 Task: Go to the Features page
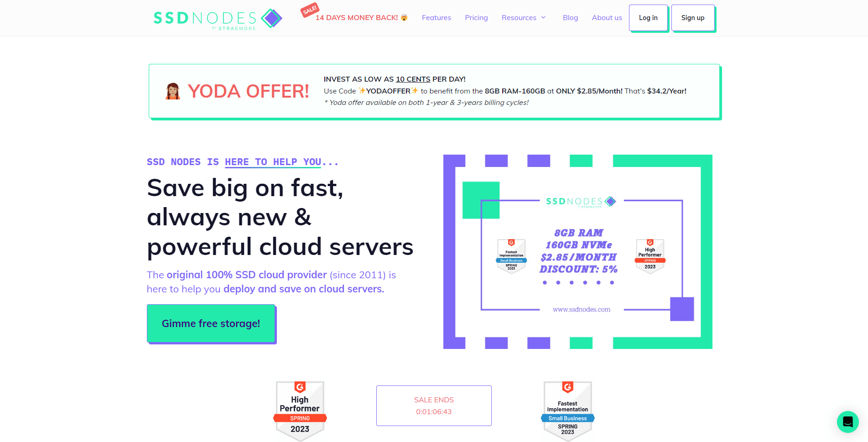[x=437, y=18]
